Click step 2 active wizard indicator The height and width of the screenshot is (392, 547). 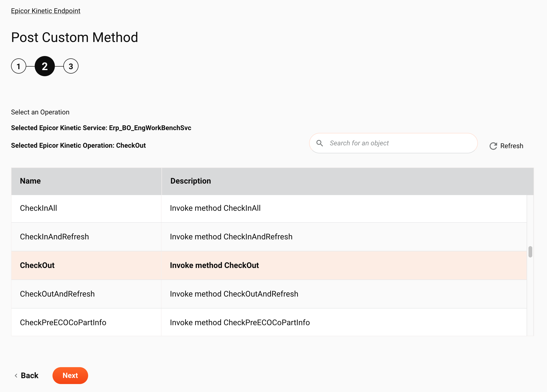[x=45, y=66]
